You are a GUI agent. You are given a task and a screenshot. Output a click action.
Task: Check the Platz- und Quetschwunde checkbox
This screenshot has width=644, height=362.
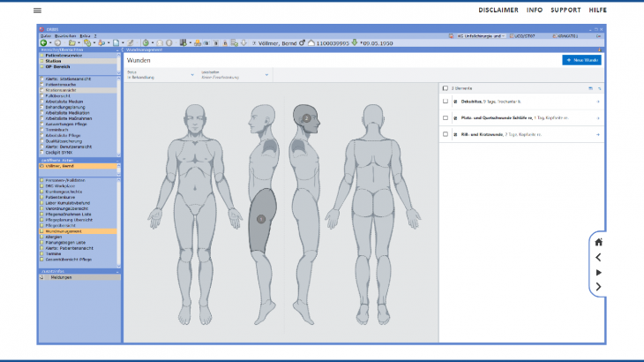tap(445, 117)
